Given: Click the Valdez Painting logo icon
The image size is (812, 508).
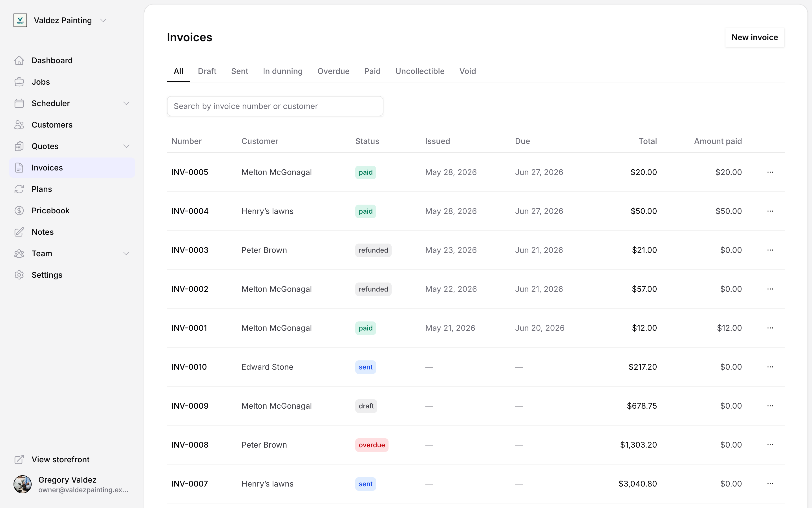Looking at the screenshot, I should [20, 21].
